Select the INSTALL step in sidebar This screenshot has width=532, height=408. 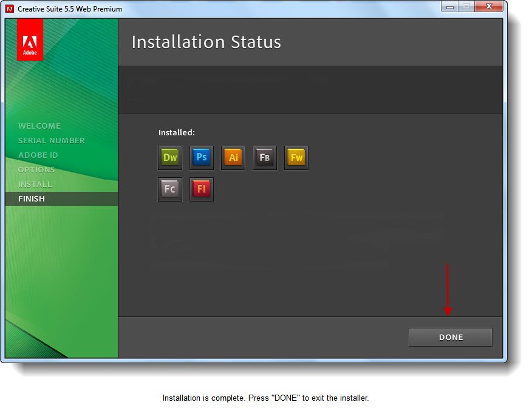click(x=35, y=185)
